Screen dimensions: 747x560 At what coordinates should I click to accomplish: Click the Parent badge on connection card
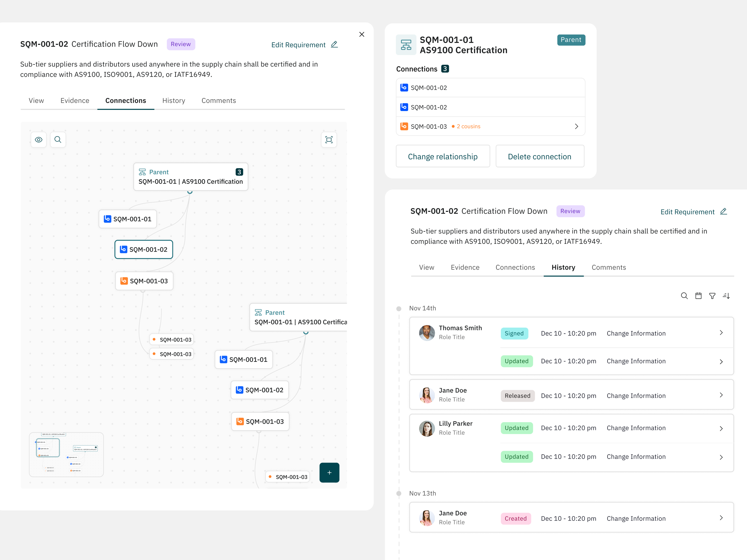click(x=571, y=40)
